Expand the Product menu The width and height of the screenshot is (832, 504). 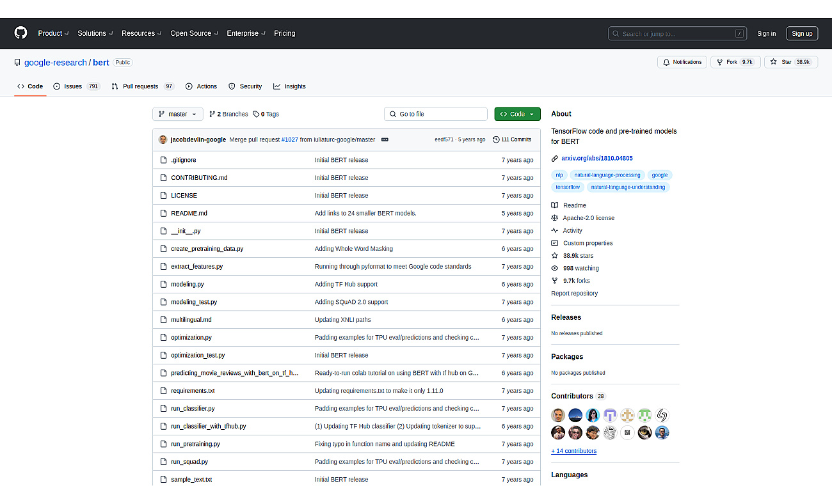click(x=53, y=33)
